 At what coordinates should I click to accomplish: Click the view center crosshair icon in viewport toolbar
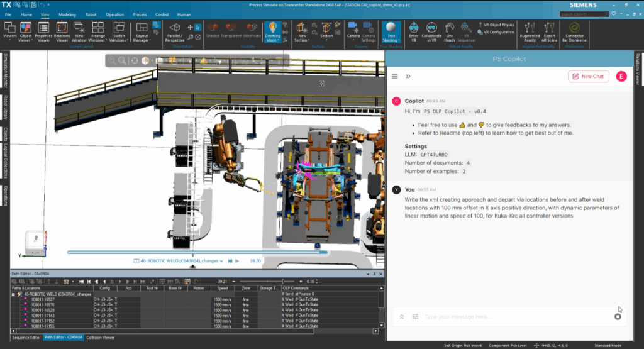coord(135,61)
